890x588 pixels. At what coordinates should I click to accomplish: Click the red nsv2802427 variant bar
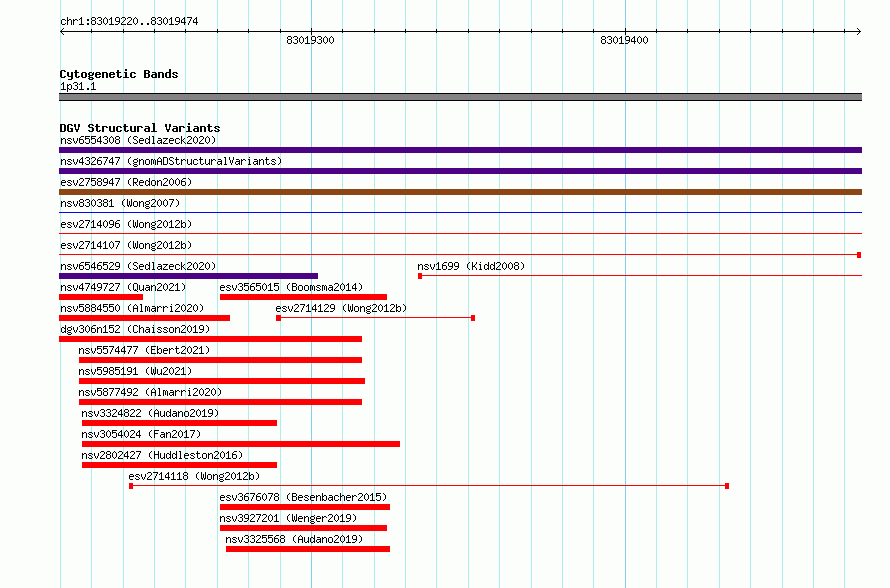click(179, 465)
